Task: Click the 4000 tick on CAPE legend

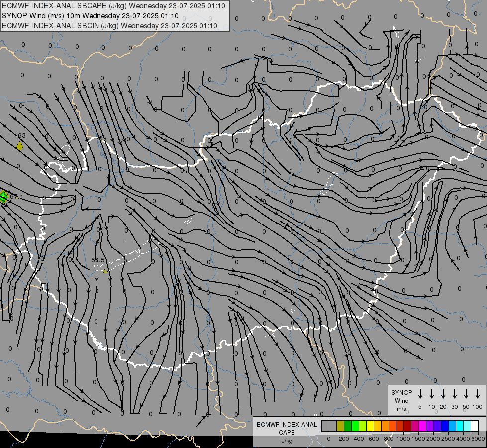Action: click(463, 439)
